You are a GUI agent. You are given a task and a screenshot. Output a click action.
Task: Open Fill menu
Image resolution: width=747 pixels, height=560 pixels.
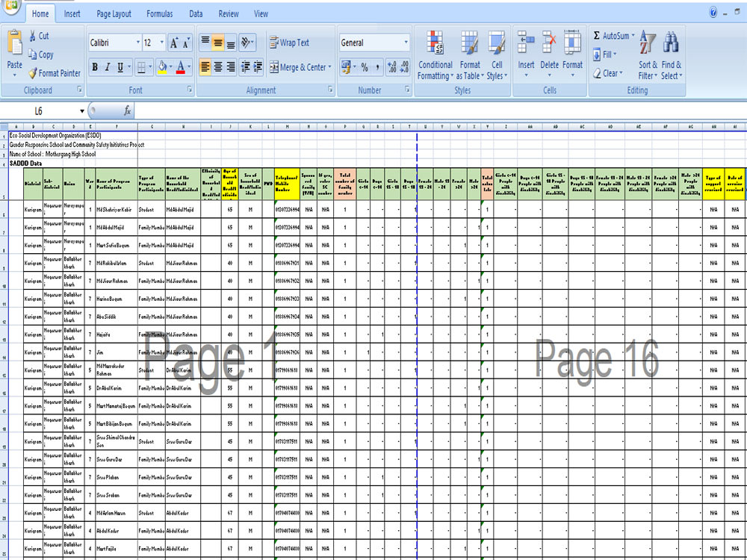[605, 55]
